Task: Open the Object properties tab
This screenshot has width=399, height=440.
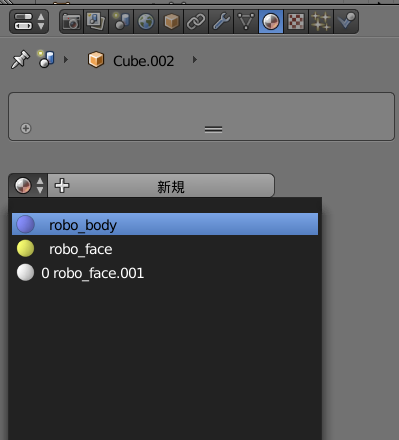Action: pyautogui.click(x=171, y=22)
